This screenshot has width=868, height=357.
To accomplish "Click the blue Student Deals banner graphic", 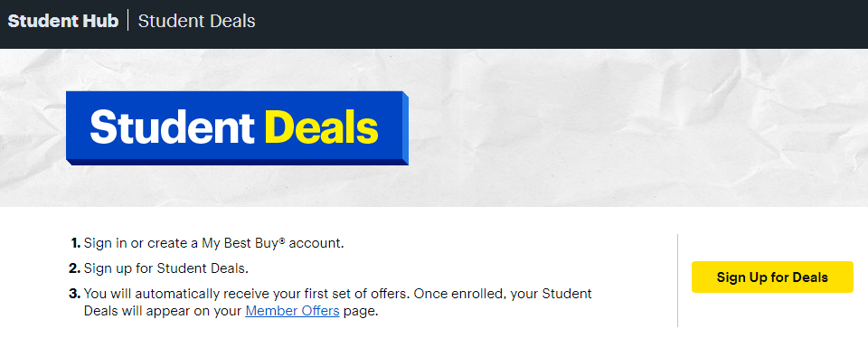I will [x=237, y=128].
